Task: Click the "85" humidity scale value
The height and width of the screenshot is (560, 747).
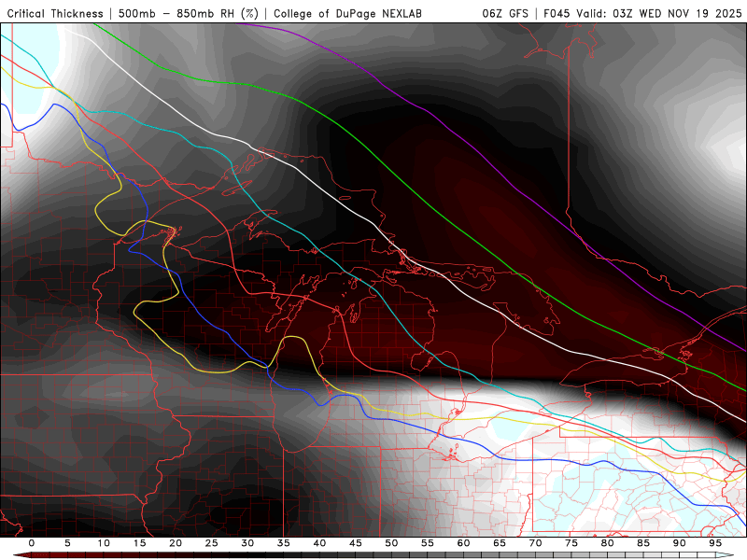Action: pyautogui.click(x=643, y=543)
